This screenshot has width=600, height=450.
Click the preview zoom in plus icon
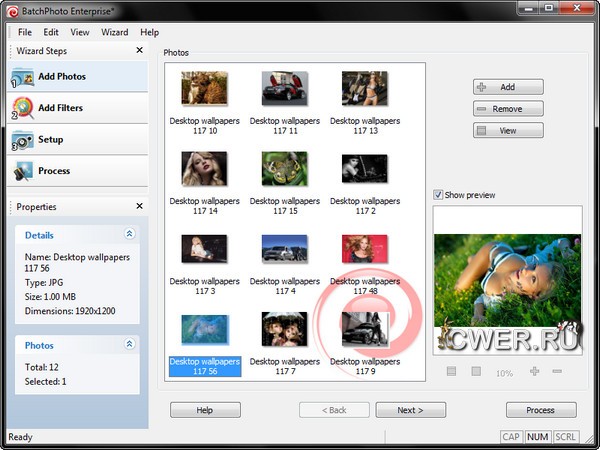point(535,371)
